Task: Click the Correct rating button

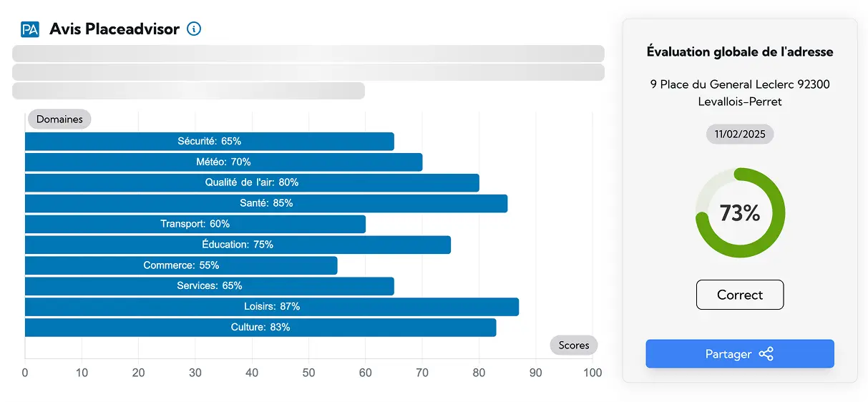Action: click(x=740, y=295)
